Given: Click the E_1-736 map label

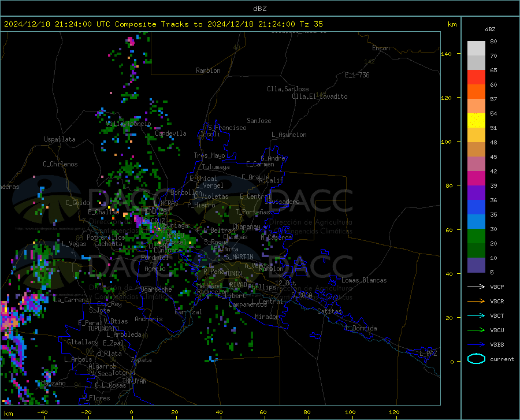Looking at the screenshot, I should pyautogui.click(x=357, y=75).
